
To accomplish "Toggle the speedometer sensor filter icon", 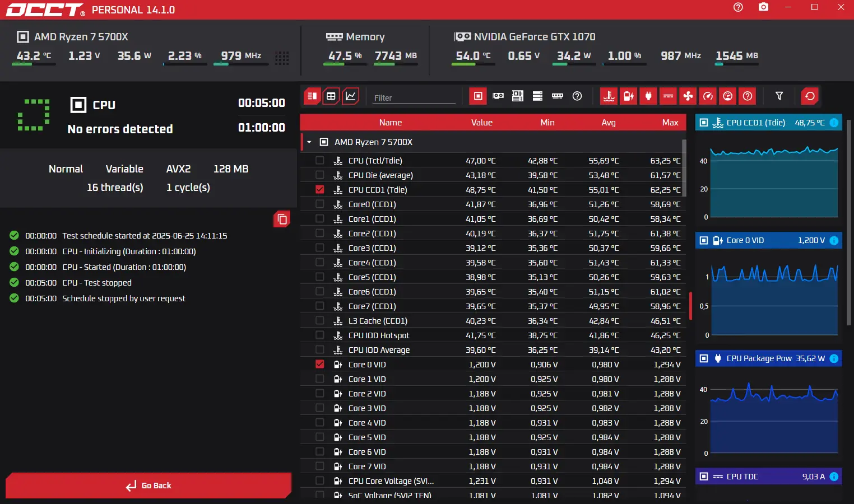I will [708, 96].
